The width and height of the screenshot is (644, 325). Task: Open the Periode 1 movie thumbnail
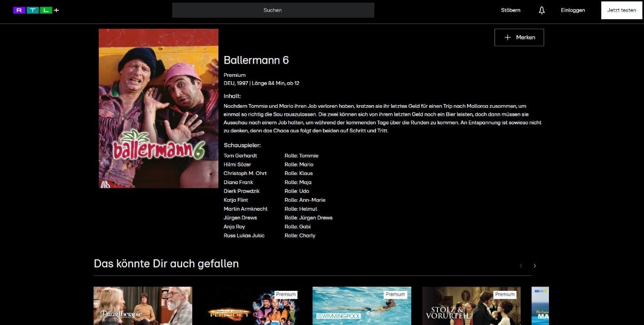tap(252, 306)
